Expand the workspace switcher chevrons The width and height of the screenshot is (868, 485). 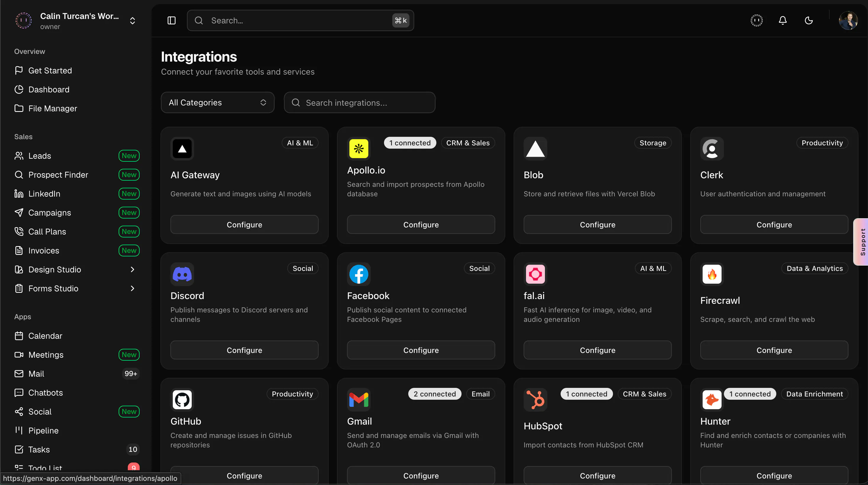pos(133,21)
